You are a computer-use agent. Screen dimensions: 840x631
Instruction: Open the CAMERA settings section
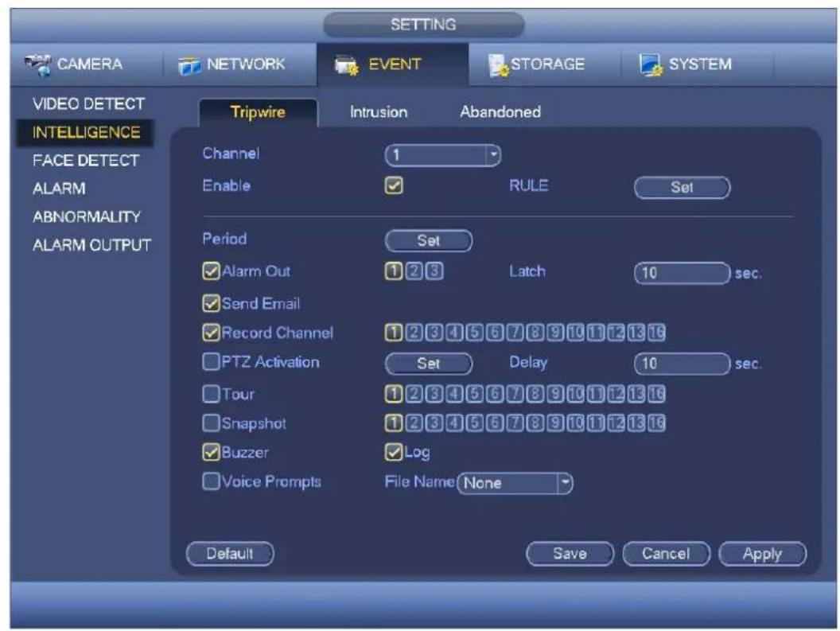[75, 64]
